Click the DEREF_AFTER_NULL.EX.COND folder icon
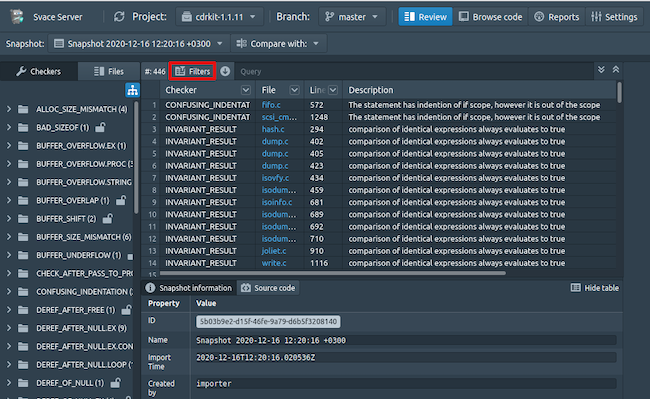 (23, 346)
